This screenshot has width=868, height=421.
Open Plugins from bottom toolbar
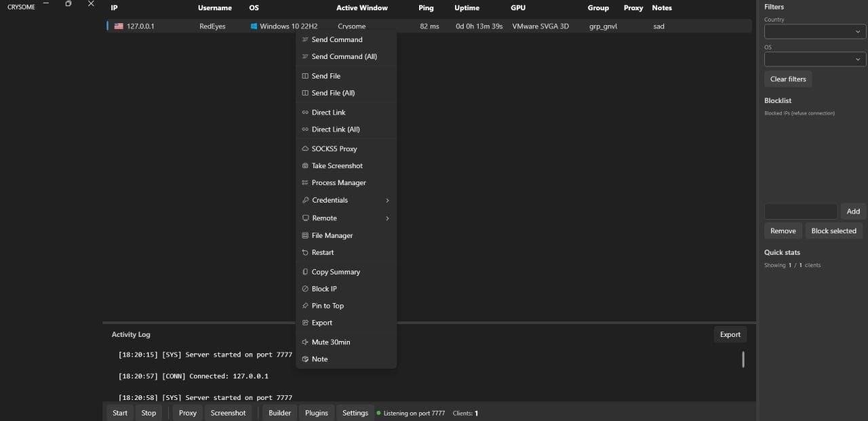coord(317,413)
